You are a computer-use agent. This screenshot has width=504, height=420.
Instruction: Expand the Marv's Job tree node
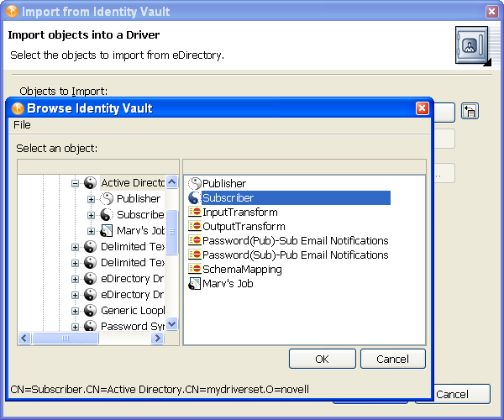(x=92, y=231)
